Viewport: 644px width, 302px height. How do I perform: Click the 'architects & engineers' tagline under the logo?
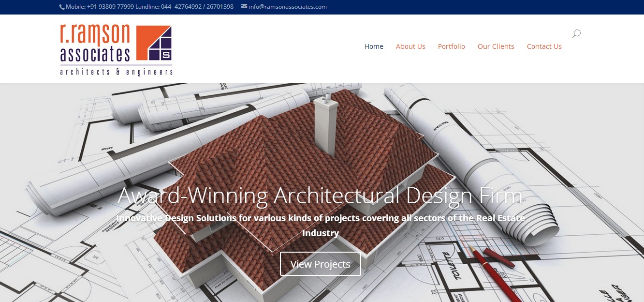[116, 71]
